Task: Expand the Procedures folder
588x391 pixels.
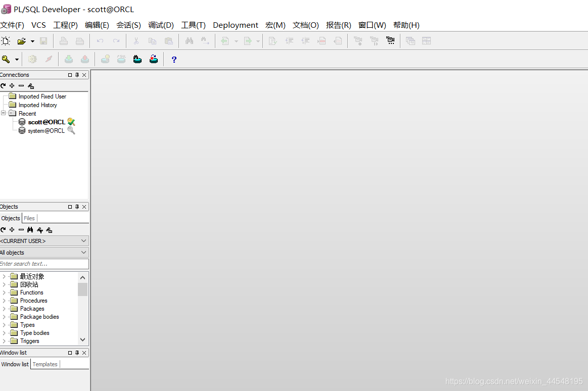Action: click(x=4, y=301)
